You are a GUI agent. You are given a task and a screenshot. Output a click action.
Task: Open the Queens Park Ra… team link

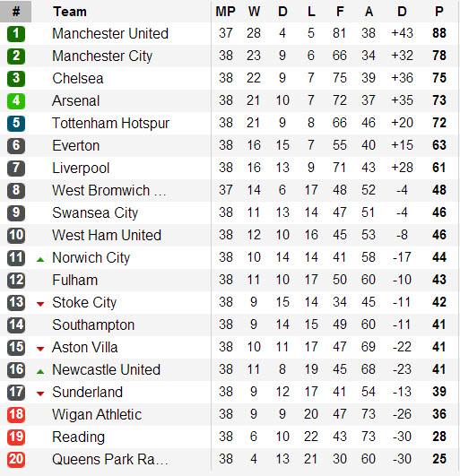click(x=110, y=459)
